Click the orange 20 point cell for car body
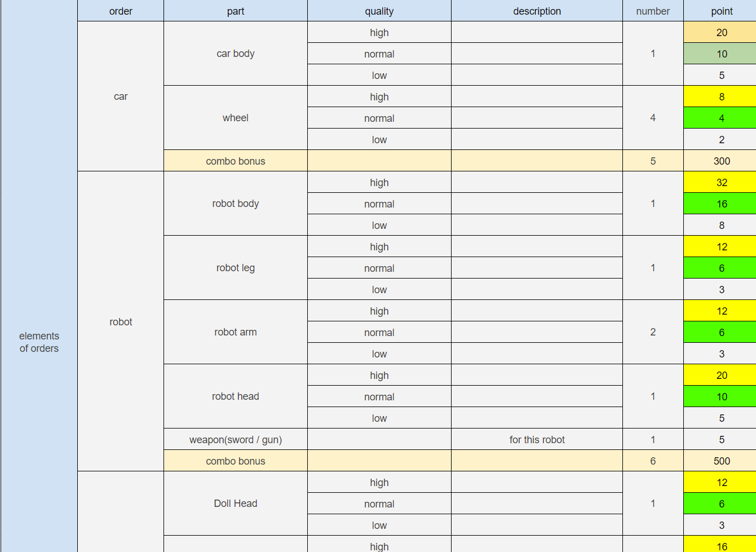Image resolution: width=756 pixels, height=552 pixels. pyautogui.click(x=722, y=33)
